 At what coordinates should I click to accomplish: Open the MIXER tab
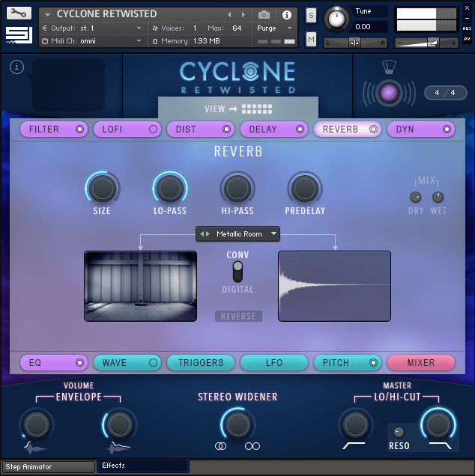(420, 363)
